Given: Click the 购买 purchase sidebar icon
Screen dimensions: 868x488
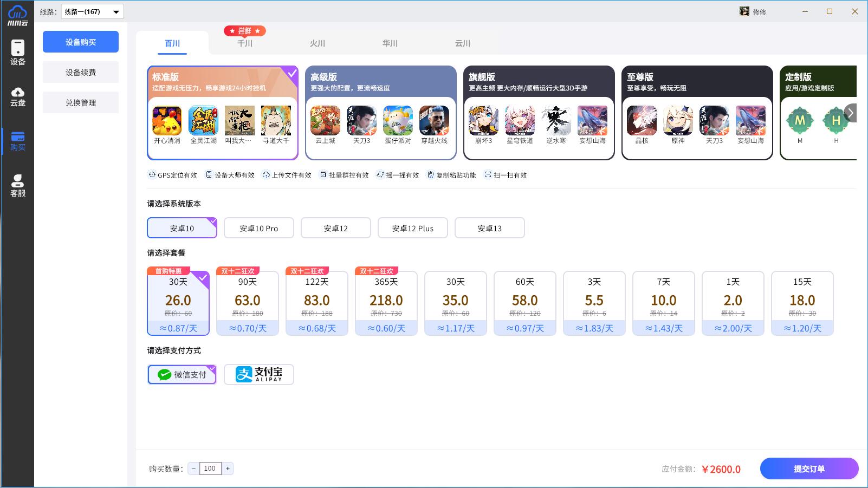Looking at the screenshot, I should click(x=17, y=141).
